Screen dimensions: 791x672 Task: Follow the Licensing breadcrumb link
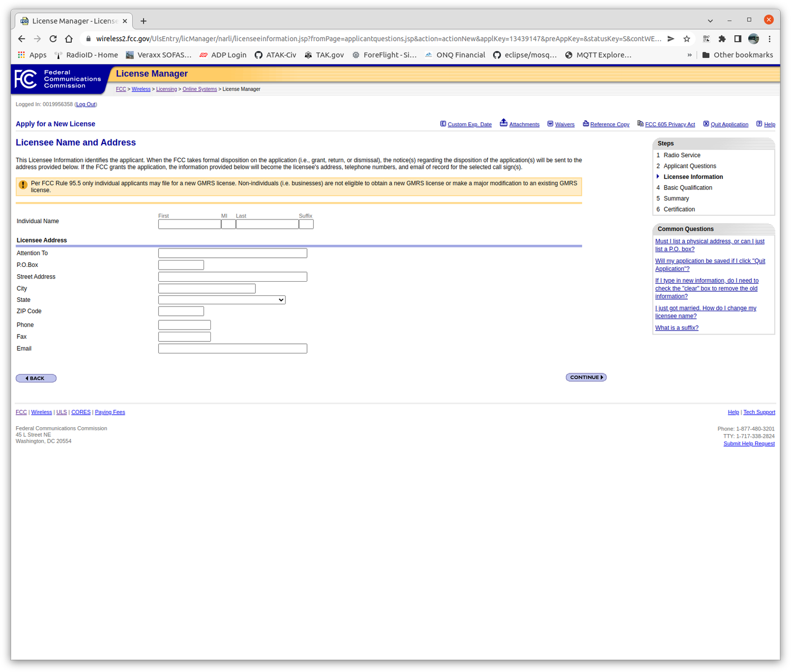[x=166, y=89]
